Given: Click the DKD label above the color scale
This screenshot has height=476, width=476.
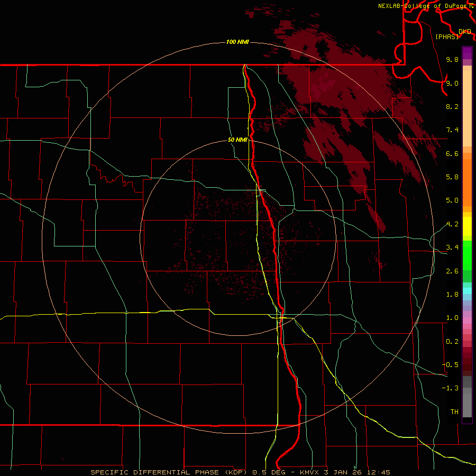Looking at the screenshot, I should coord(465,32).
